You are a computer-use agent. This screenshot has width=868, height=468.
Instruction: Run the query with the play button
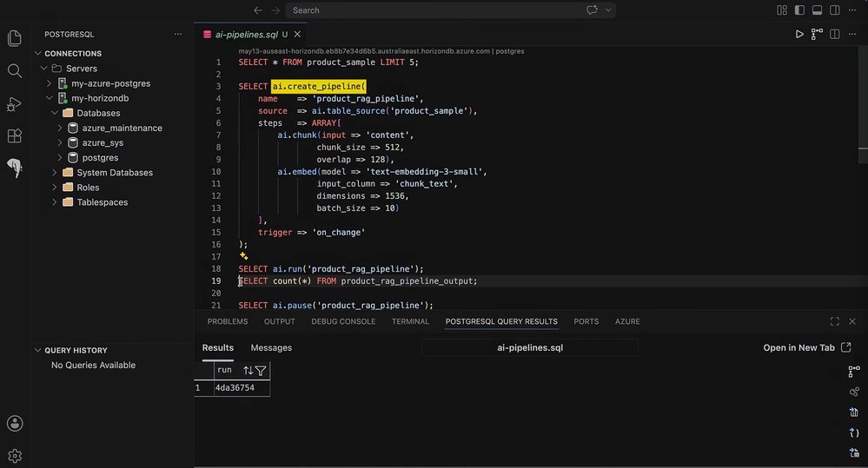(x=799, y=35)
